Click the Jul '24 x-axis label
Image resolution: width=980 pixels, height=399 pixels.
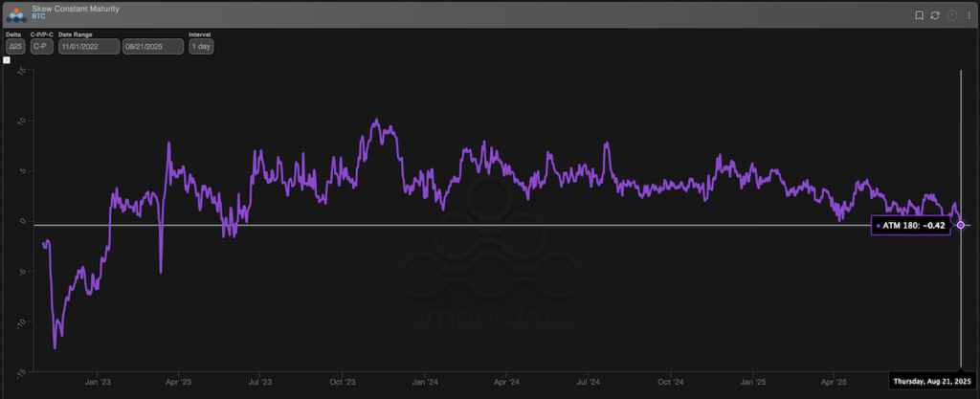pyautogui.click(x=588, y=380)
